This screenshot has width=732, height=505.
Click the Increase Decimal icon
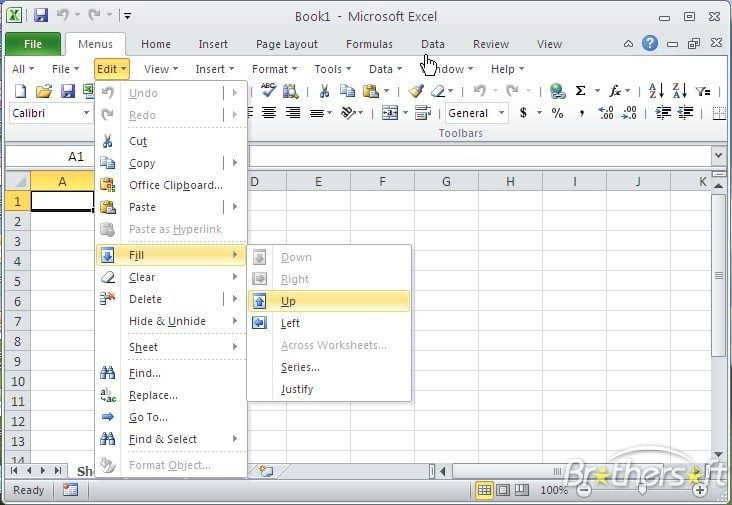[x=605, y=112]
